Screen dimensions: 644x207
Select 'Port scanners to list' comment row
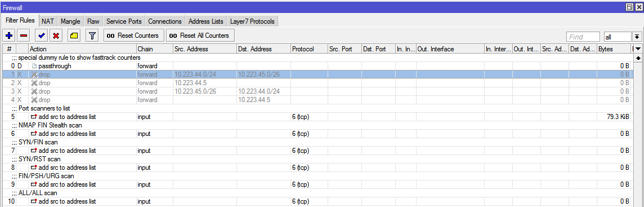coord(318,108)
